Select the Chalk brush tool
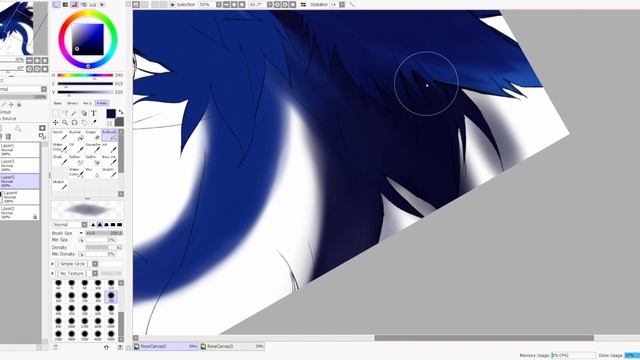This screenshot has height=360, width=640. coord(60,160)
